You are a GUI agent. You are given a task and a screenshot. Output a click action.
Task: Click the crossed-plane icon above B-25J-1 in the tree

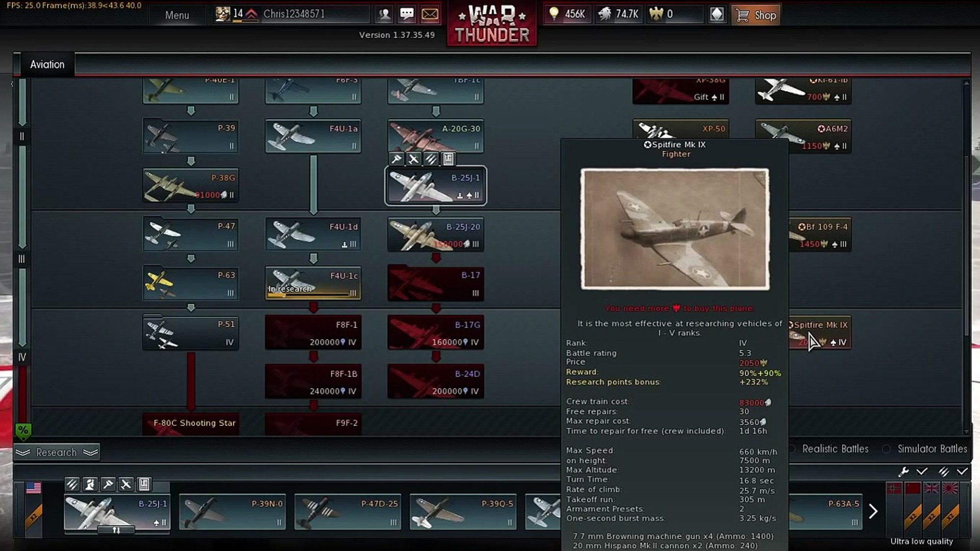(414, 159)
